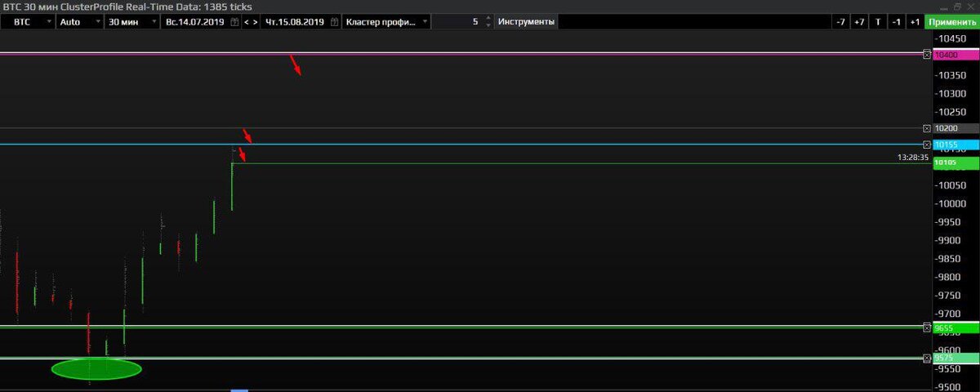The height and width of the screenshot is (392, 980).
Task: Select the green 9655 price label
Action: point(955,327)
